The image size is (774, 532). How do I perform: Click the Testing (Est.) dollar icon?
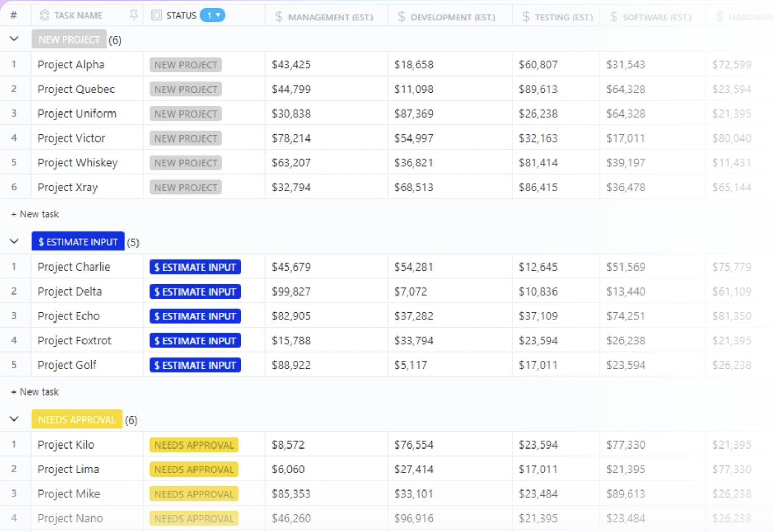(526, 17)
